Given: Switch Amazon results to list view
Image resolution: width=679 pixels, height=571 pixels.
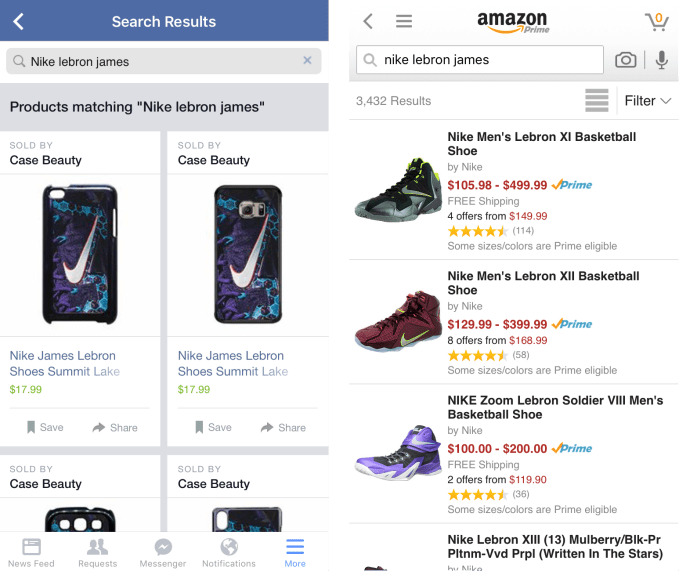Looking at the screenshot, I should tap(597, 101).
